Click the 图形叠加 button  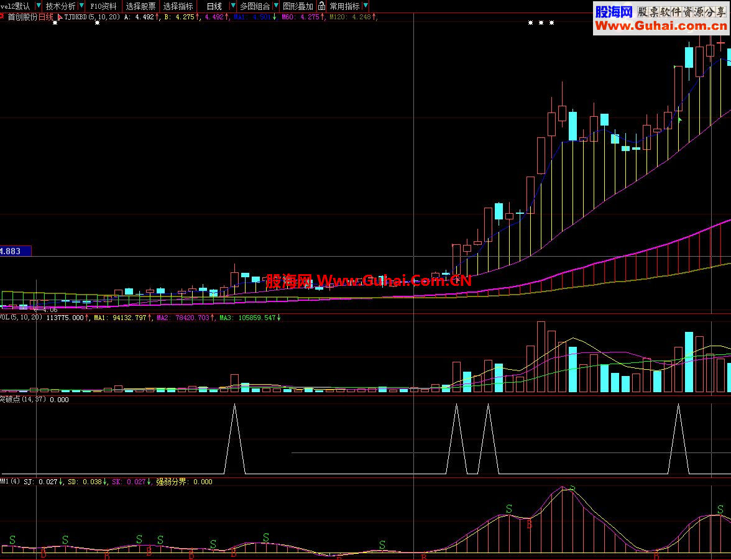[x=298, y=6]
